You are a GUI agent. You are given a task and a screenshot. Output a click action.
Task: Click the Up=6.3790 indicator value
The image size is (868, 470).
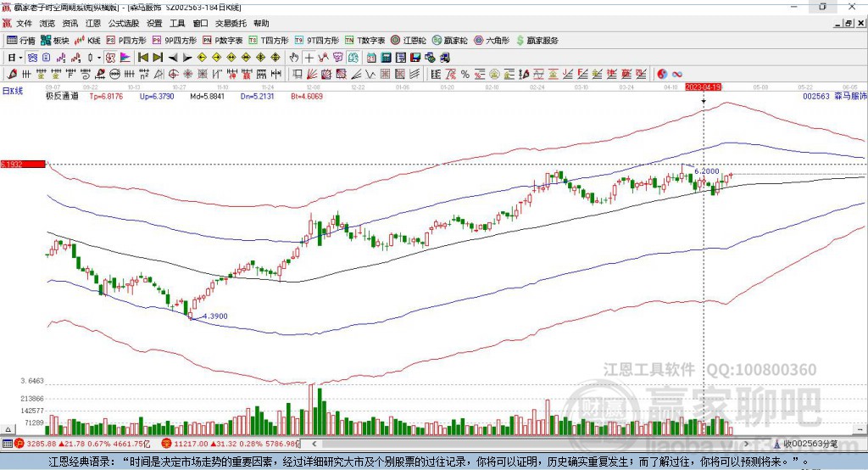(157, 97)
